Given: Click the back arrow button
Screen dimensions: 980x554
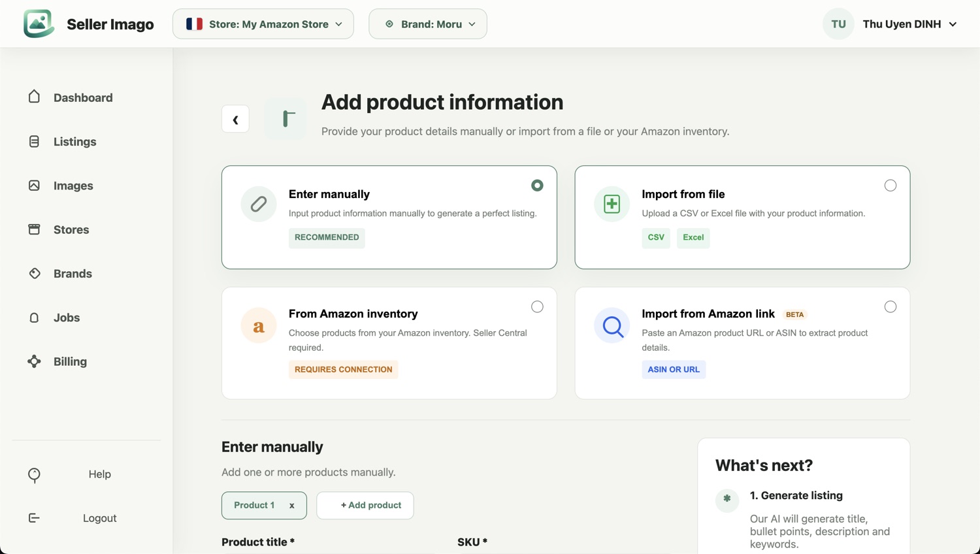Looking at the screenshot, I should (235, 119).
